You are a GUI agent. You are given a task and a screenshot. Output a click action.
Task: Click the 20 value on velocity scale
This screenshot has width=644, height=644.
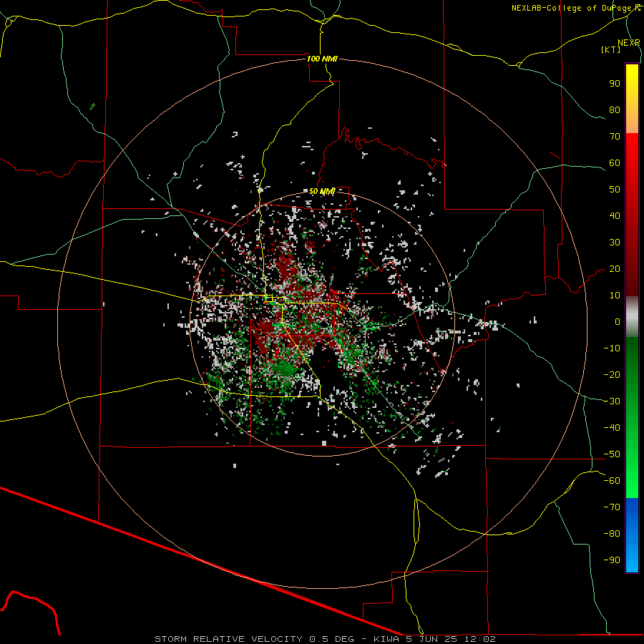click(x=615, y=269)
